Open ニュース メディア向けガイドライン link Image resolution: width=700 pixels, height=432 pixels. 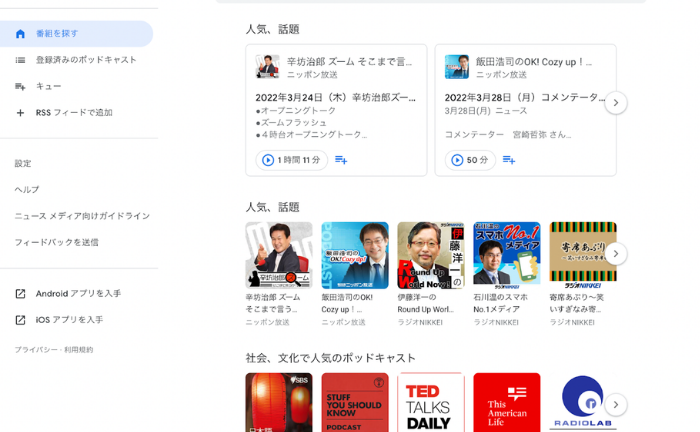tap(82, 216)
